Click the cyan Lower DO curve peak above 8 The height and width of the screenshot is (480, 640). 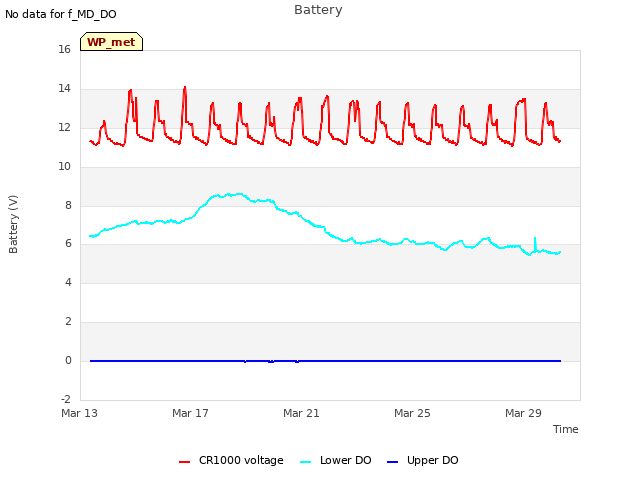239,194
